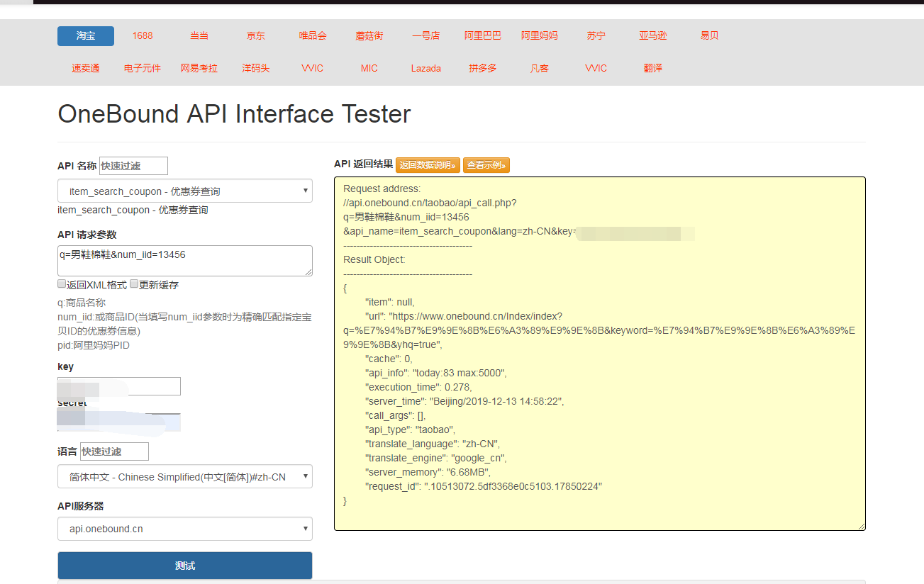The width and height of the screenshot is (924, 584).
Task: Click the OneBound API Interface Tester heading
Action: click(x=234, y=114)
